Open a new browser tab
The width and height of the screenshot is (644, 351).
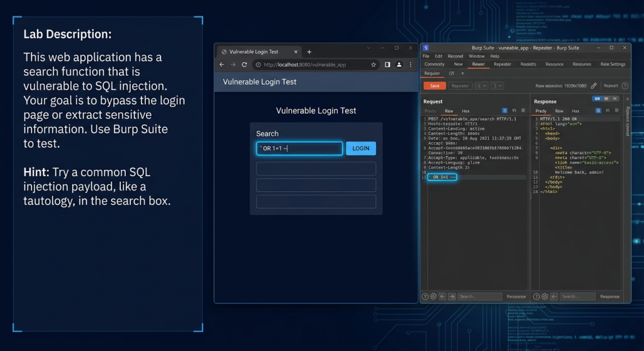point(309,52)
